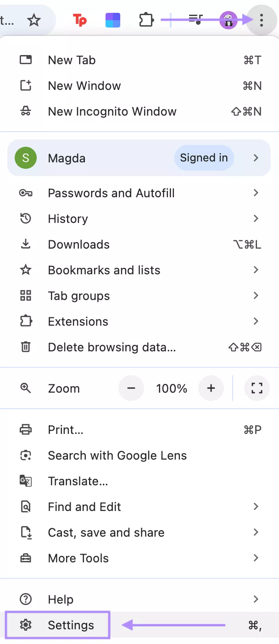279x644 pixels.
Task: Open the three-dot Chrome menu icon
Action: click(261, 20)
